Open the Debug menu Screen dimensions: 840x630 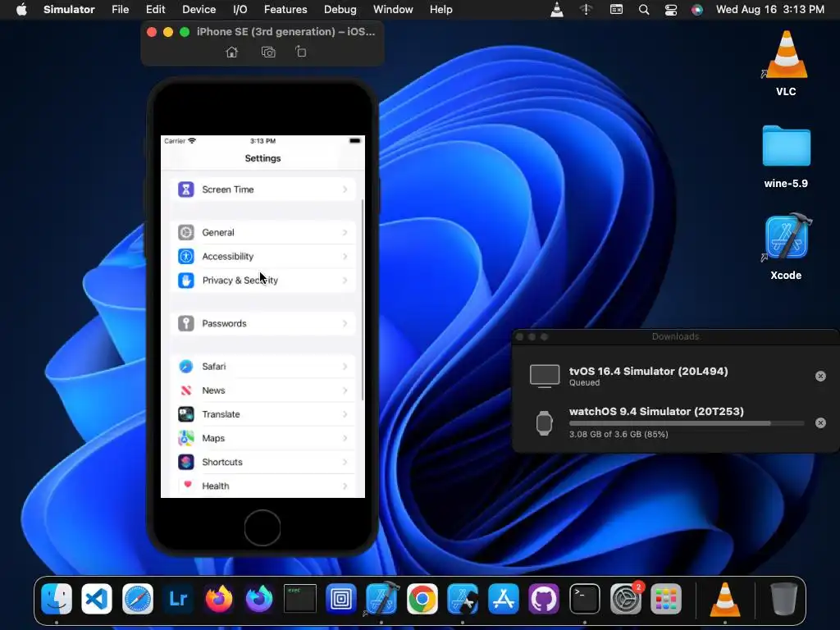tap(340, 10)
